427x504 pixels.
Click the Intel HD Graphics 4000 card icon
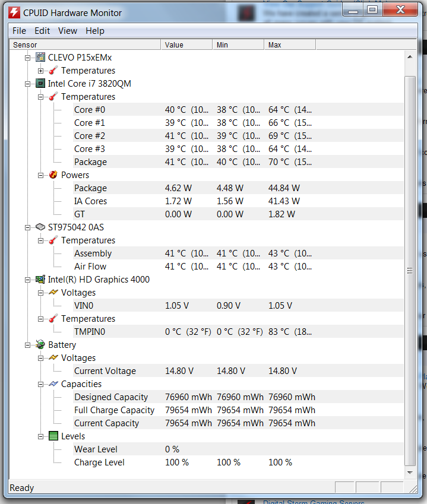tap(40, 280)
